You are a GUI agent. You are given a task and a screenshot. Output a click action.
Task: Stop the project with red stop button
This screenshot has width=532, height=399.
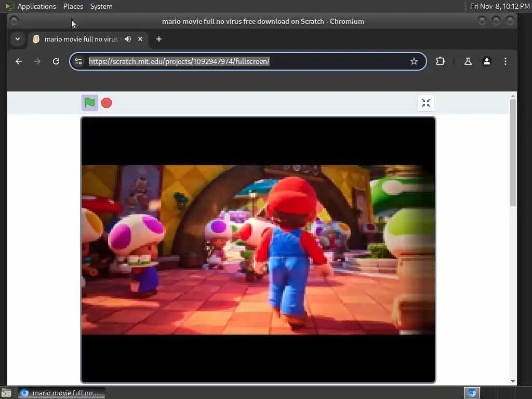107,103
